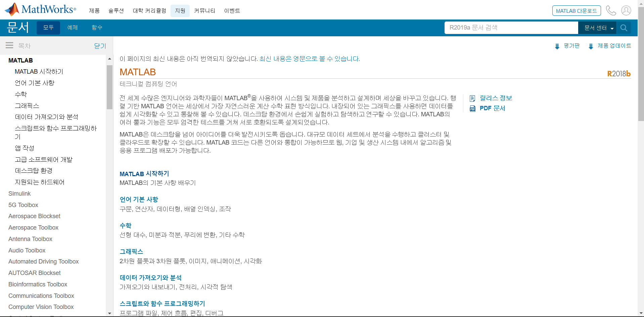This screenshot has height=317, width=644.
Task: Open the 평가판 link
Action: (x=572, y=46)
